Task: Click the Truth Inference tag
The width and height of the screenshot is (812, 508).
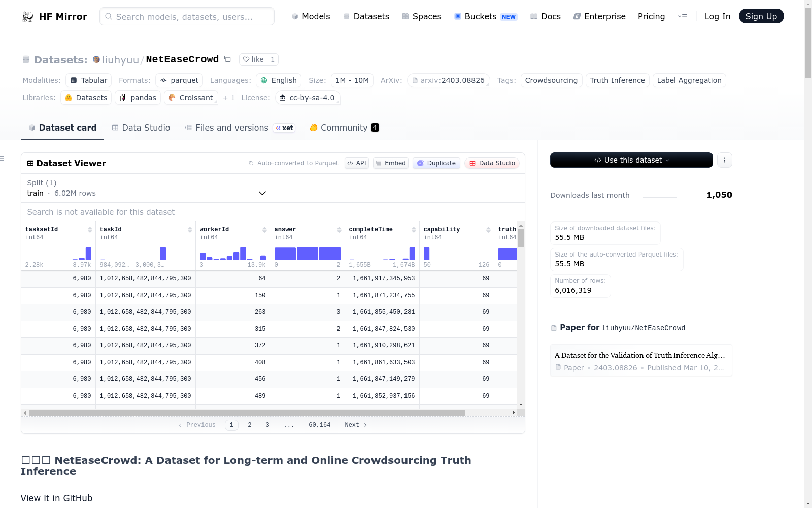Action: [x=617, y=80]
